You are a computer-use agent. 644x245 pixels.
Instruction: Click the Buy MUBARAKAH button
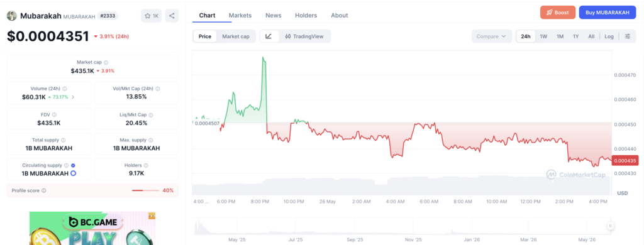coord(608,13)
